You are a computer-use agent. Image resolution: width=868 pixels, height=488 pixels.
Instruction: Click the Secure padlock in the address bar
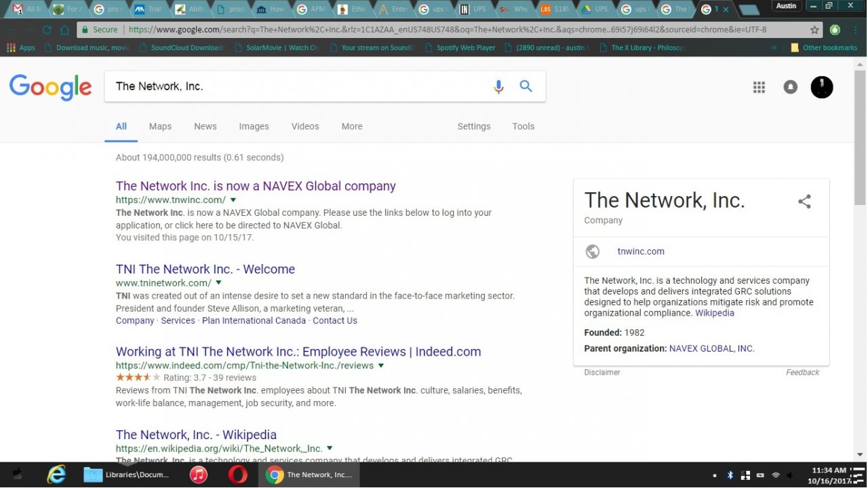pos(85,30)
